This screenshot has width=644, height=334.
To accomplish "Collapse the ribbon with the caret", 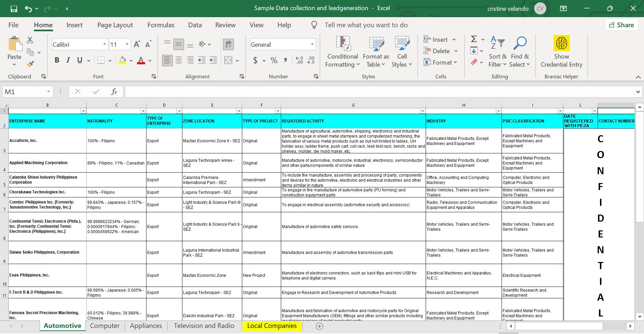I will pyautogui.click(x=638, y=77).
